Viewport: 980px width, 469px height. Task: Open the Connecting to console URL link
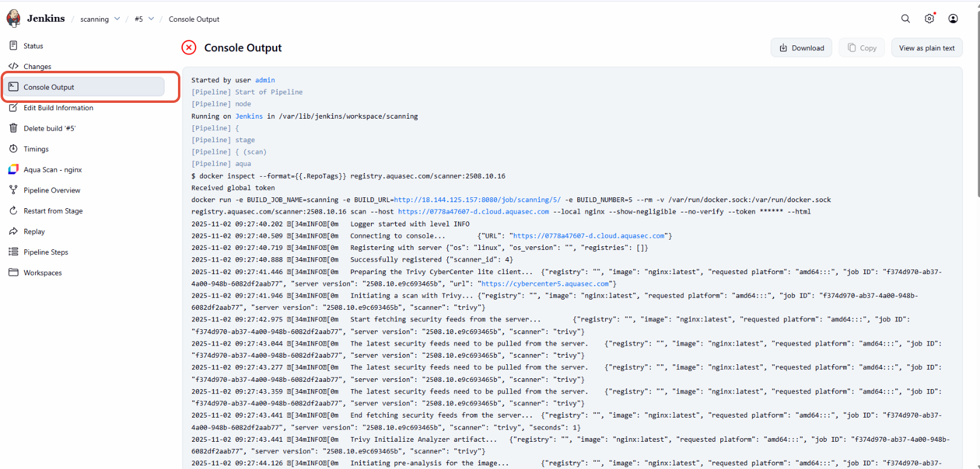click(589, 236)
